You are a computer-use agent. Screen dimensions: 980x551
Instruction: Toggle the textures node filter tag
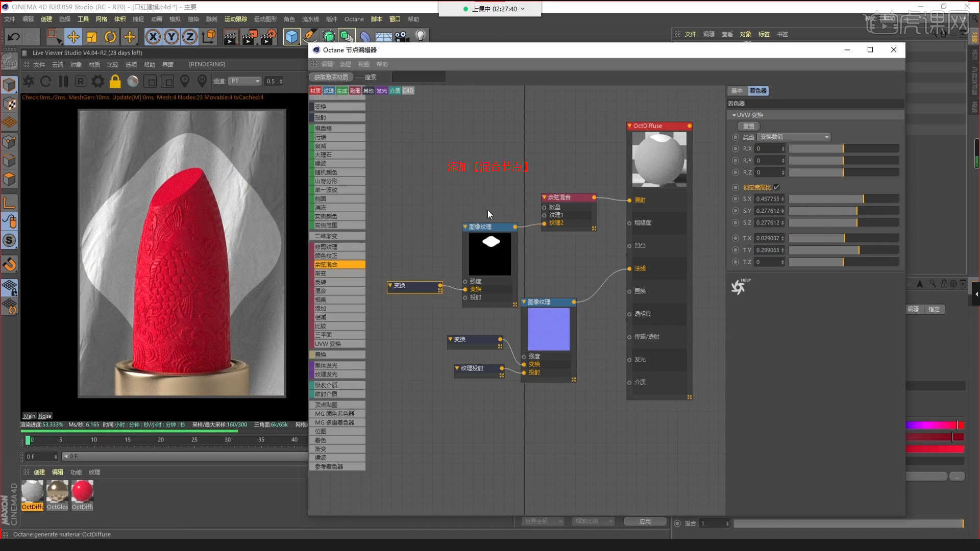329,91
